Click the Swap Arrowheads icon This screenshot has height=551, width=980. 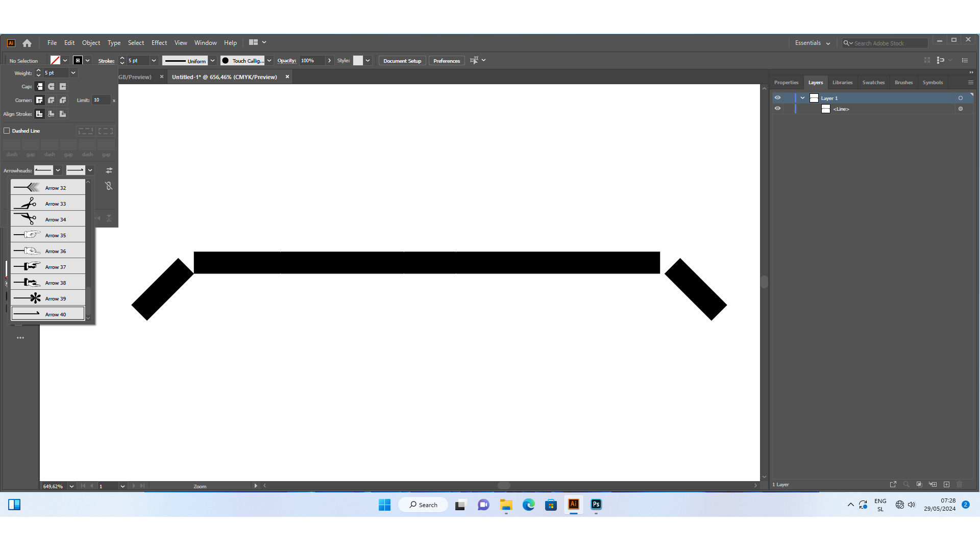[x=109, y=170]
